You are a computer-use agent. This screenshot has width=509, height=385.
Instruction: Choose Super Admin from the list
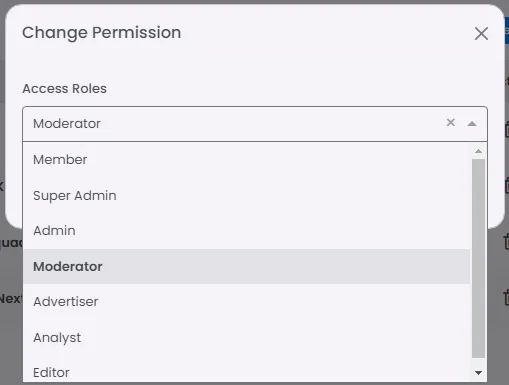pos(246,195)
